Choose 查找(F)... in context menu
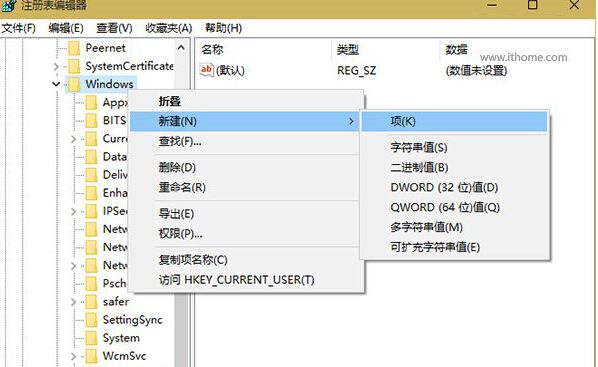598x367 pixels. click(244, 142)
